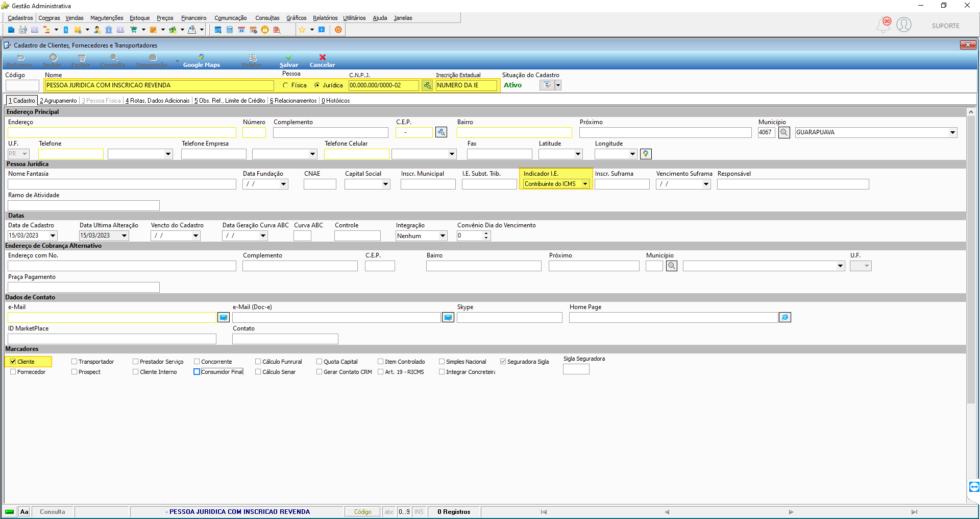The height and width of the screenshot is (519, 980).
Task: Tick the Consumidor Final checkbox
Action: pos(197,372)
